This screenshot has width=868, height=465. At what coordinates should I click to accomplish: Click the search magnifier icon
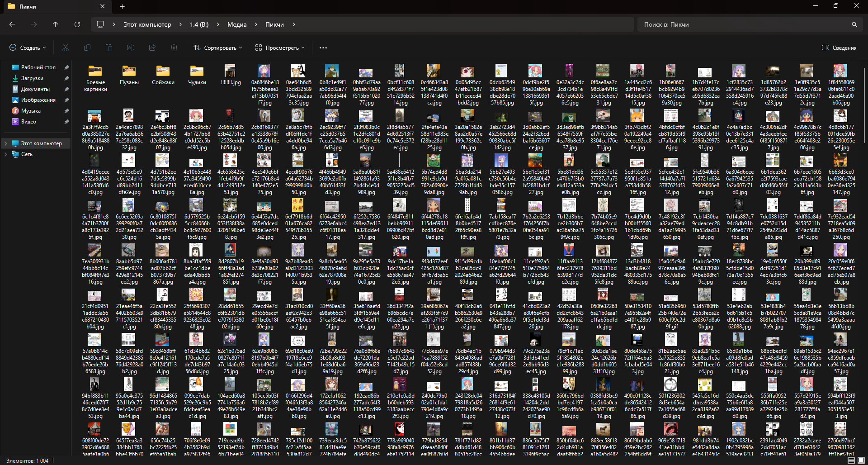tap(854, 24)
